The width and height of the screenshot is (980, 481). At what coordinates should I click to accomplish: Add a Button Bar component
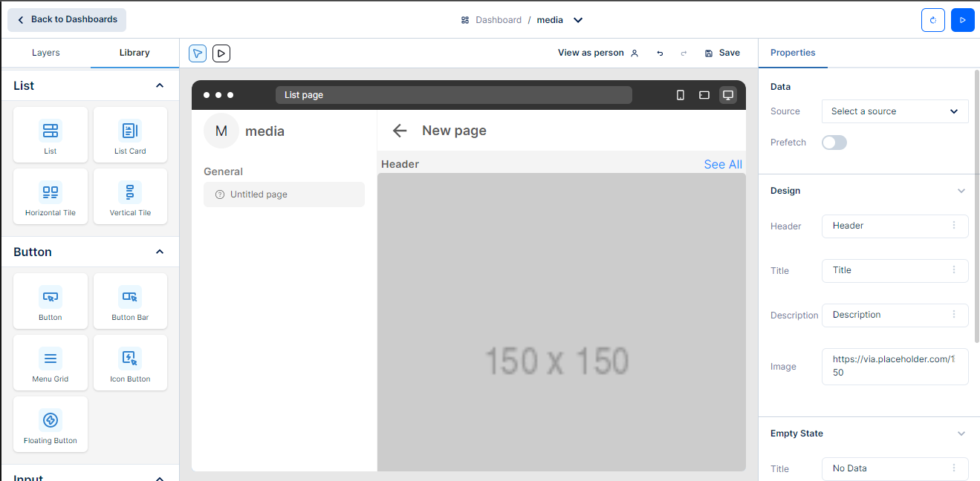(x=130, y=301)
